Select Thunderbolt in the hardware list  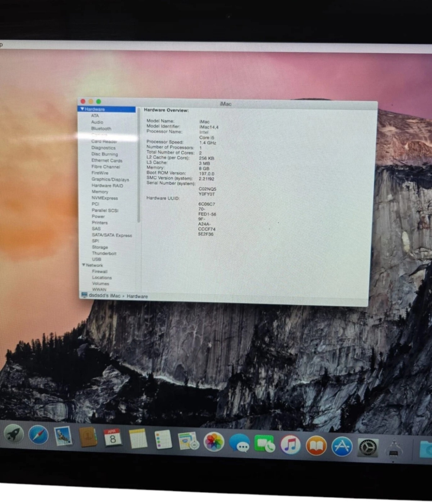(x=104, y=253)
